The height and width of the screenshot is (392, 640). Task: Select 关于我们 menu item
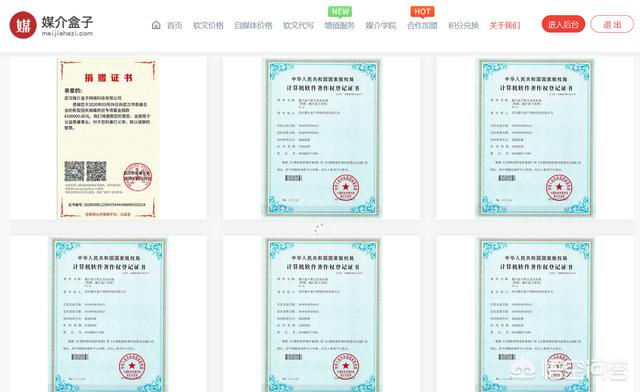(505, 25)
